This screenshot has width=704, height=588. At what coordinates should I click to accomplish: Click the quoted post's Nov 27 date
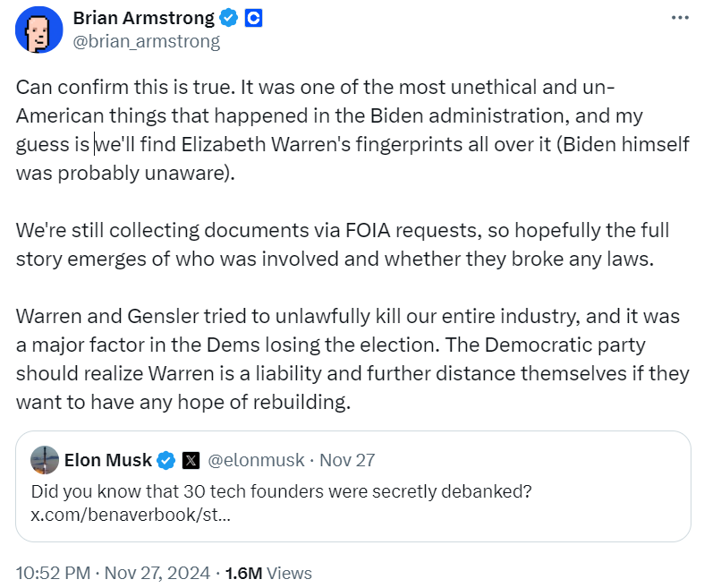[x=347, y=461]
